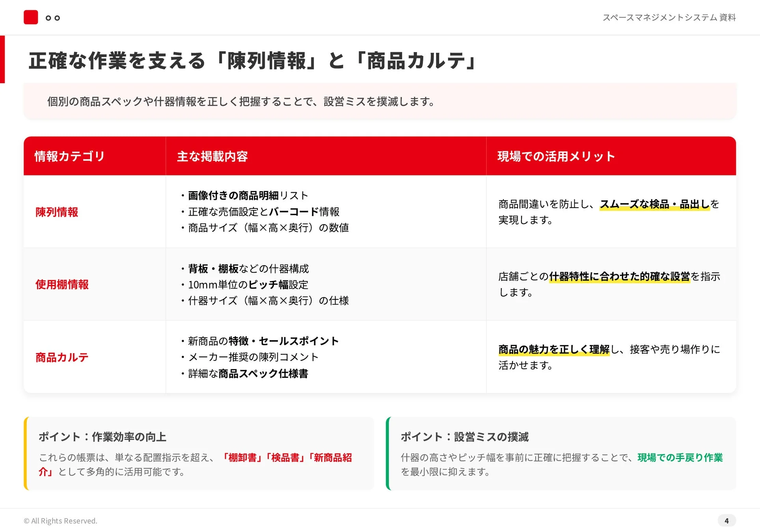Image resolution: width=760 pixels, height=532 pixels.
Task: Click the pink summary banner about 設営ミス
Action: (380, 101)
